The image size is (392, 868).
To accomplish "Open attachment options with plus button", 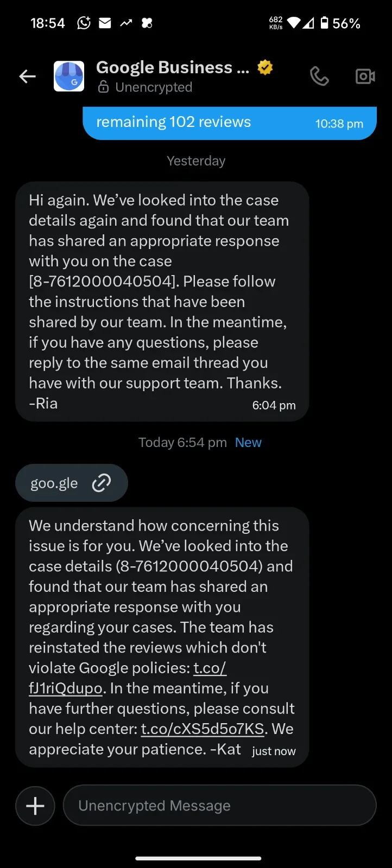I will tap(35, 806).
